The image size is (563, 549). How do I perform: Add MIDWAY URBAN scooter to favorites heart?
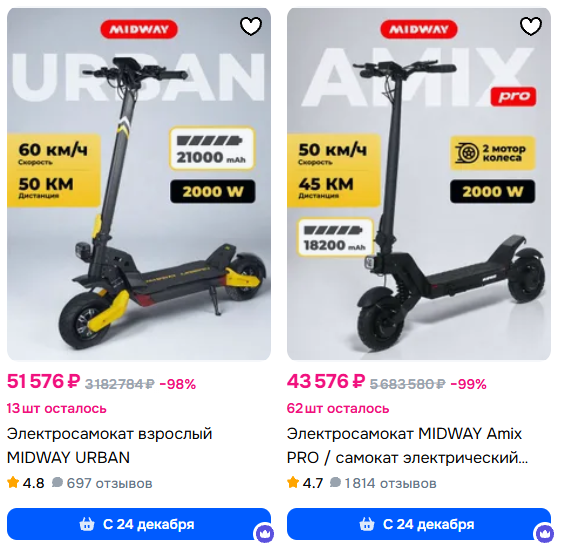click(x=251, y=26)
